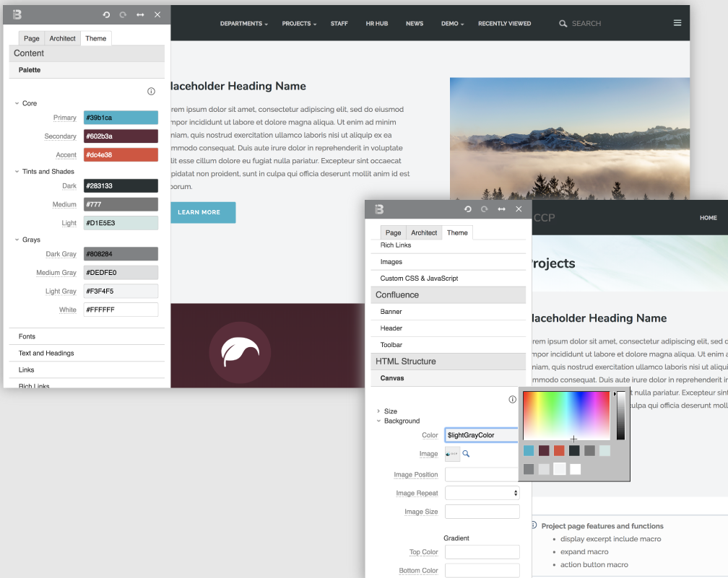Expand the Size section in Canvas

click(x=378, y=411)
